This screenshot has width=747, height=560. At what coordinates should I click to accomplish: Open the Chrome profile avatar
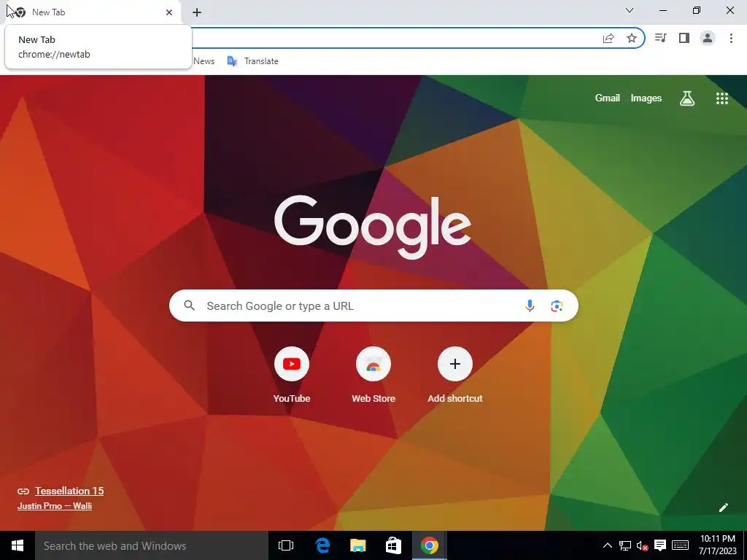pyautogui.click(x=708, y=38)
